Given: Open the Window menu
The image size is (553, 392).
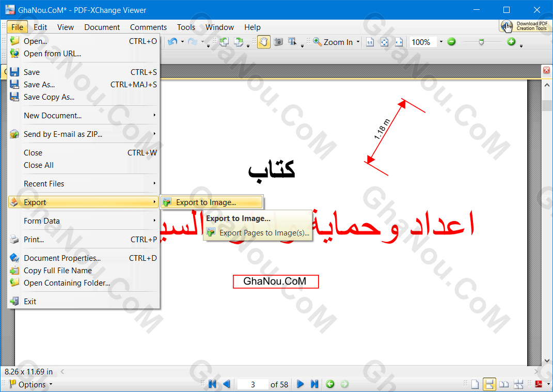Looking at the screenshot, I should (x=219, y=27).
